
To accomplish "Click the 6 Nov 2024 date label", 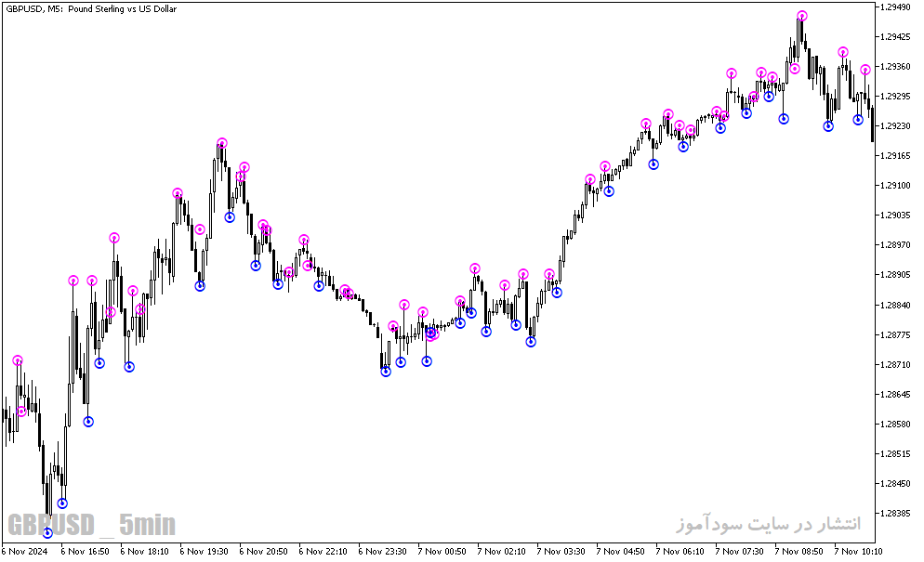I will pos(25,552).
